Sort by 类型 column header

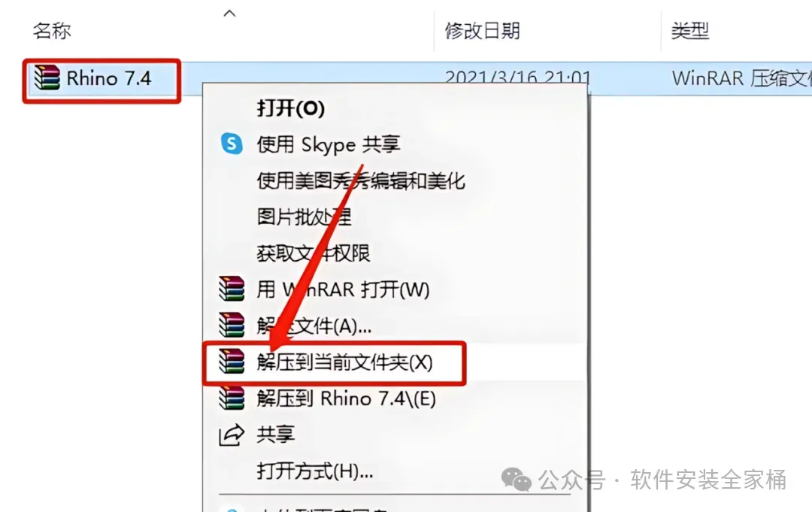pos(689,31)
